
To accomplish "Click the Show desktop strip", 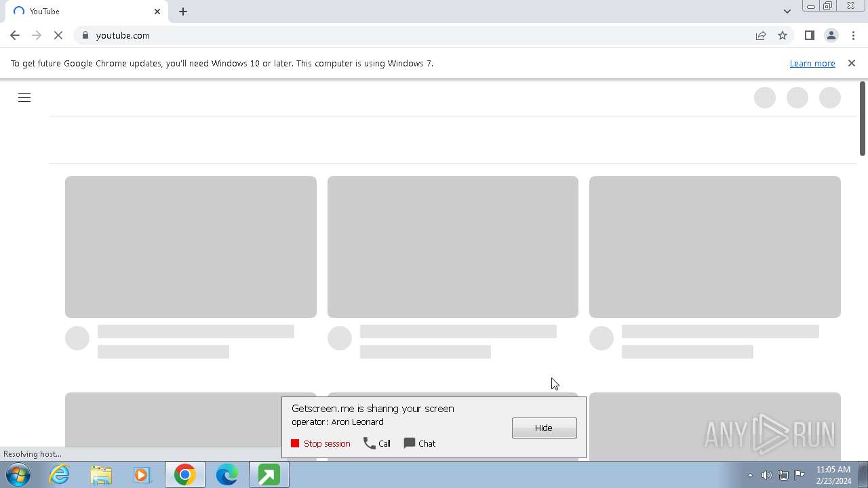I will (863, 475).
